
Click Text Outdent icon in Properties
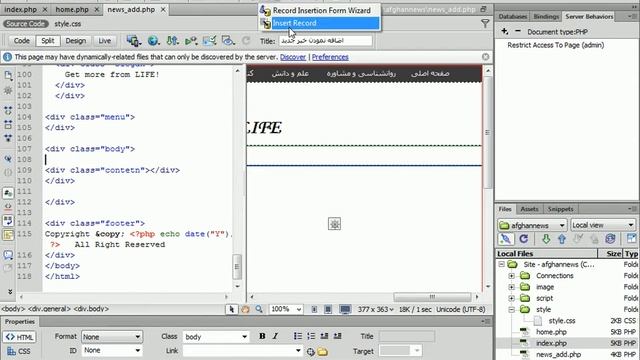tap(324, 336)
